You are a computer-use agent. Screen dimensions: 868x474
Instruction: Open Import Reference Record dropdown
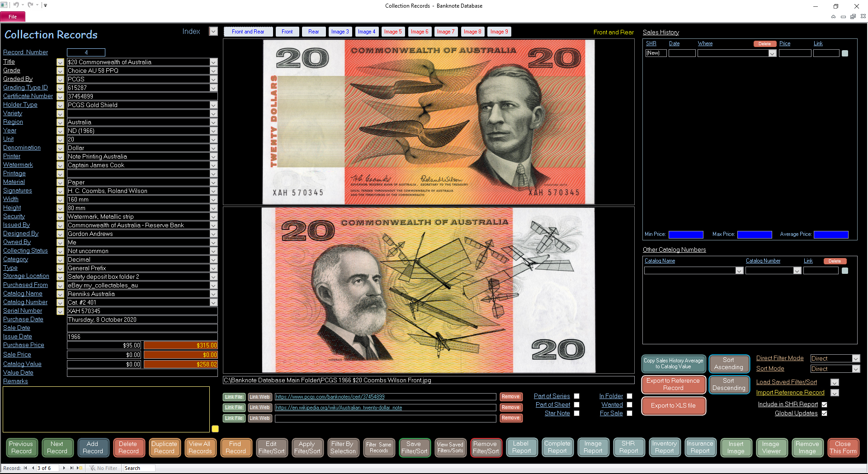(x=835, y=393)
